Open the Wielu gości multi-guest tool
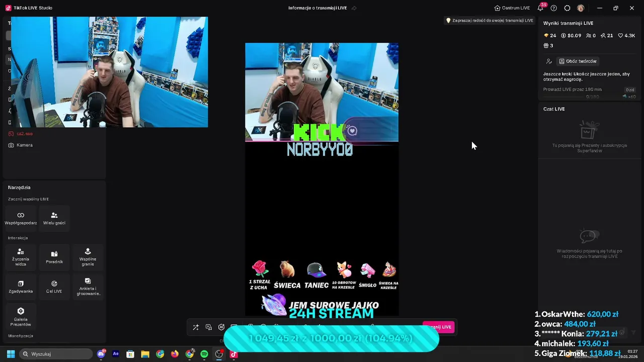Image resolution: width=644 pixels, height=362 pixels. pos(54,218)
